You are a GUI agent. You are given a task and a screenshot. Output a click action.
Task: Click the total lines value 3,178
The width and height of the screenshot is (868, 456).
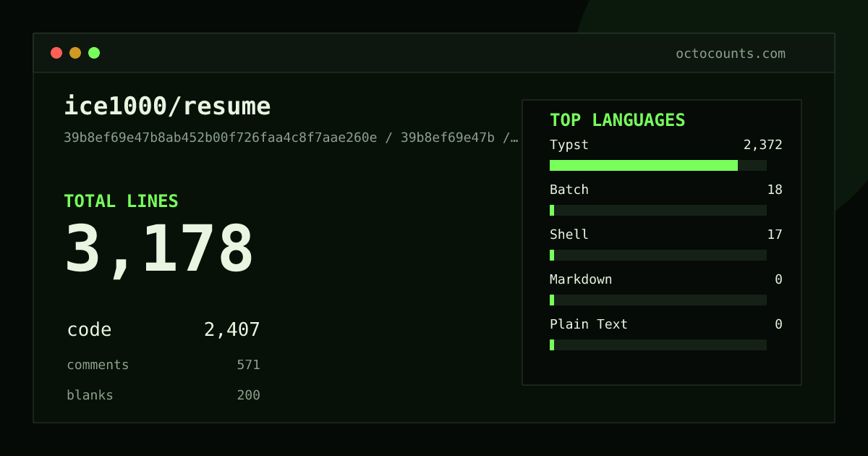159,250
